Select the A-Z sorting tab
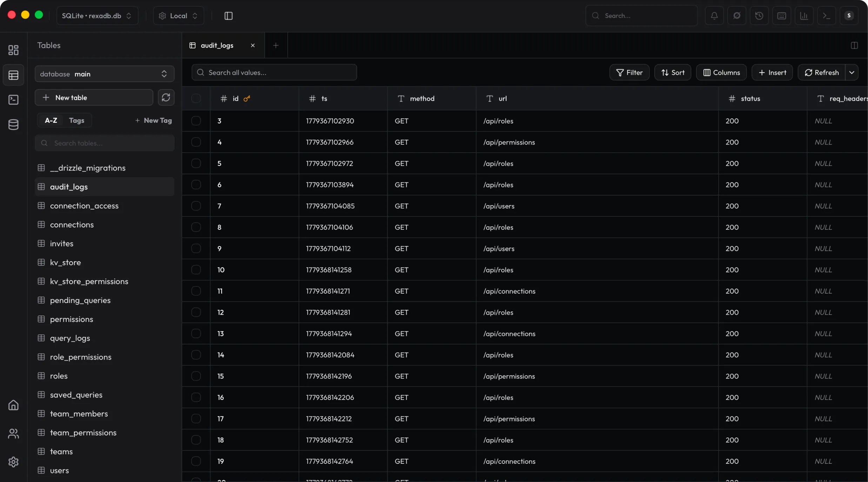 (x=51, y=120)
